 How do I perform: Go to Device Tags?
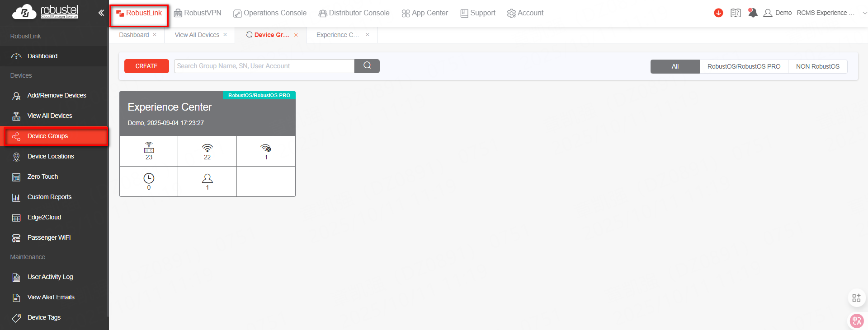click(54, 317)
